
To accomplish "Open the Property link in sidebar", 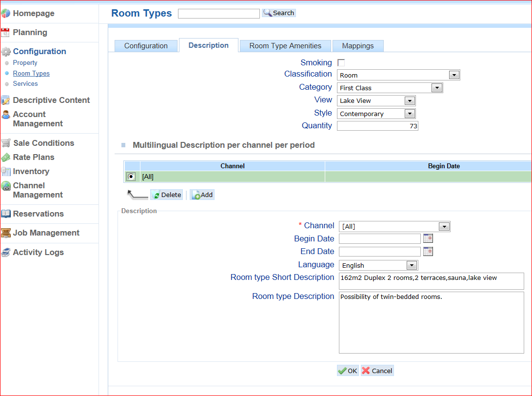I will pos(25,63).
